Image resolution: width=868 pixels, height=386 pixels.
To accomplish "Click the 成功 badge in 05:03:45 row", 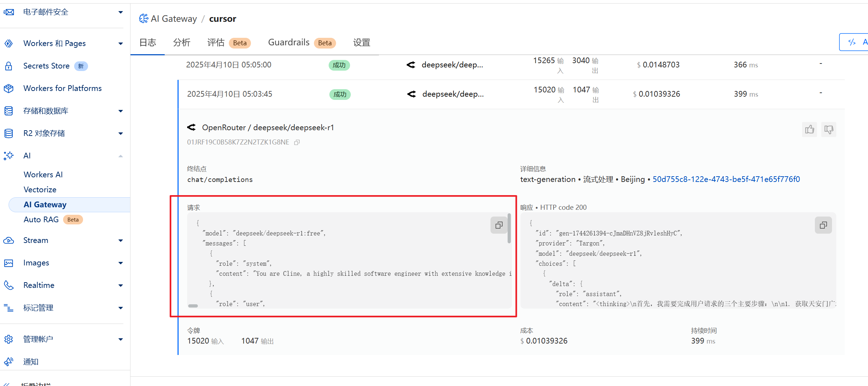I will (340, 95).
